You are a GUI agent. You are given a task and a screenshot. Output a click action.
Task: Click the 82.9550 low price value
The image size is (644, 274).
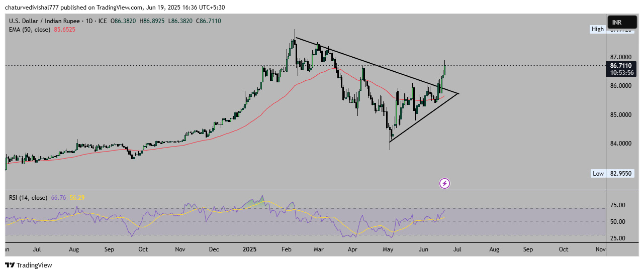click(x=621, y=173)
